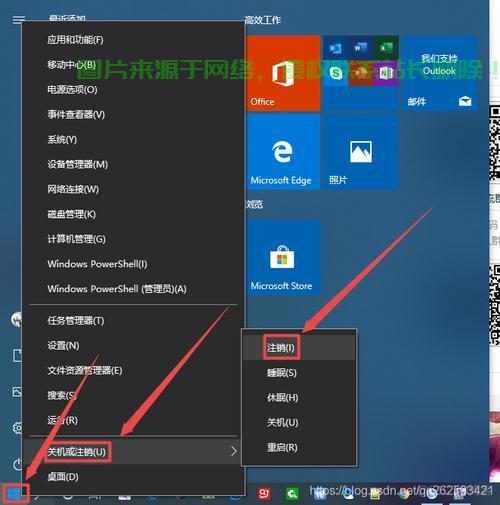
Task: Click the Windows Start button
Action: (x=15, y=493)
